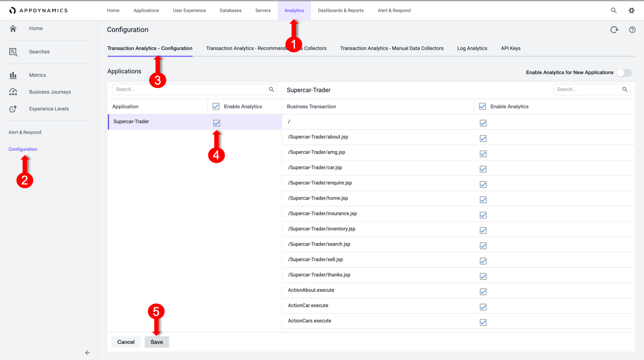Viewport: 644px width, 360px height.
Task: Switch to Log Analytics tab
Action: tap(472, 48)
